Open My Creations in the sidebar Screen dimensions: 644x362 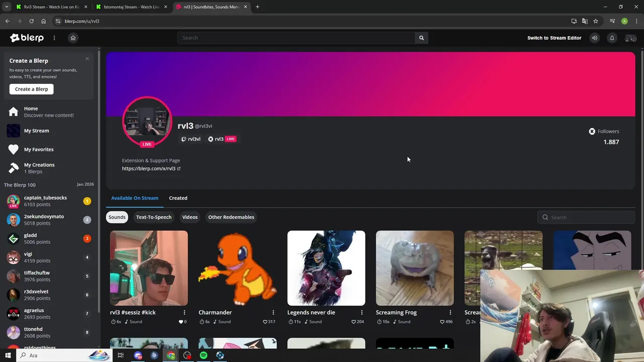(49, 168)
